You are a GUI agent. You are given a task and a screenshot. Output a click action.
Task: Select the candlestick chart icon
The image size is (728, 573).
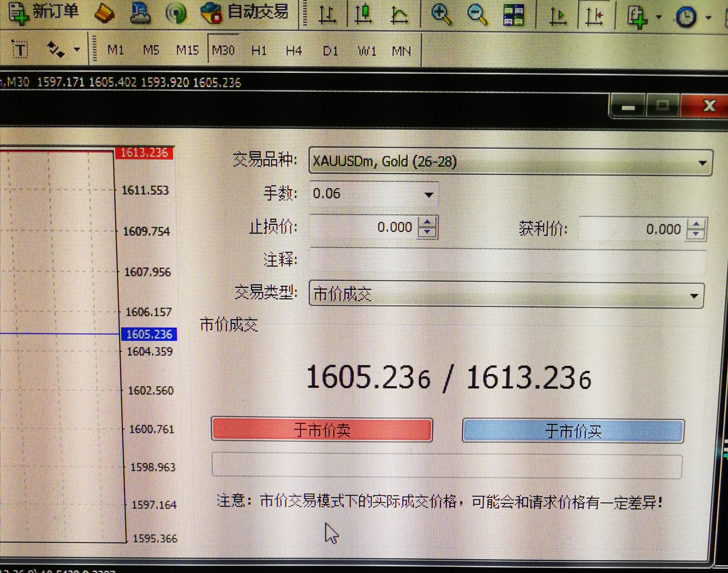click(364, 15)
